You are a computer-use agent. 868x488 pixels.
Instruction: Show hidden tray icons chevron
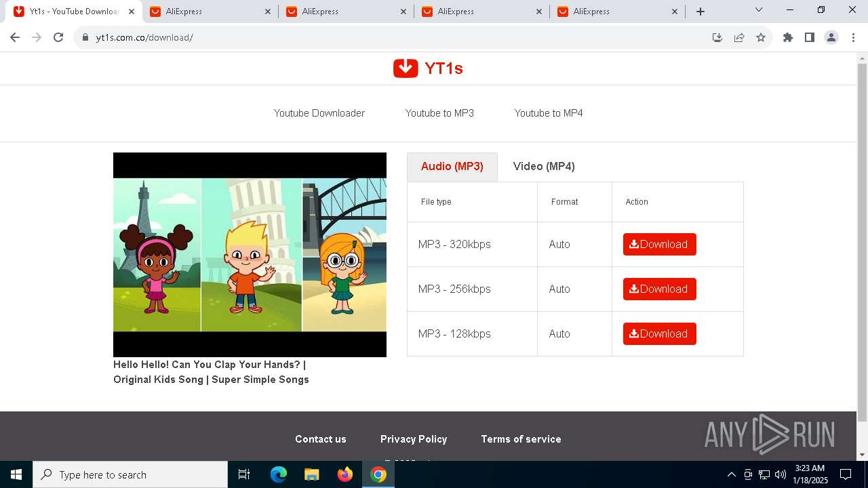coord(732,474)
